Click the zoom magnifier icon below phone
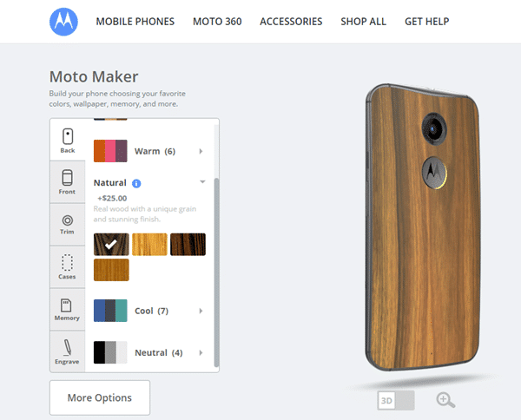Screen dimensions: 521x420 [x=445, y=400]
